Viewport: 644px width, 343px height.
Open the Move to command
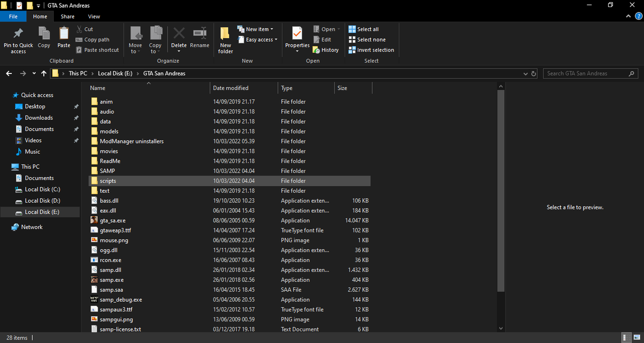(x=135, y=40)
